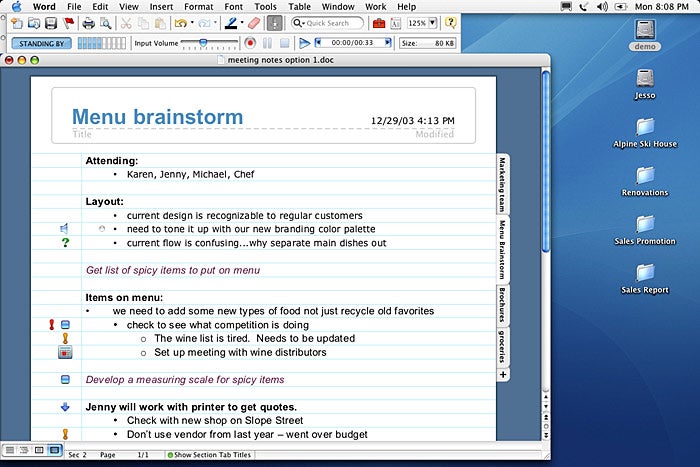This screenshot has width=700, height=467.
Task: Open the Quick Search options magnifier dropdown
Action: click(x=299, y=23)
